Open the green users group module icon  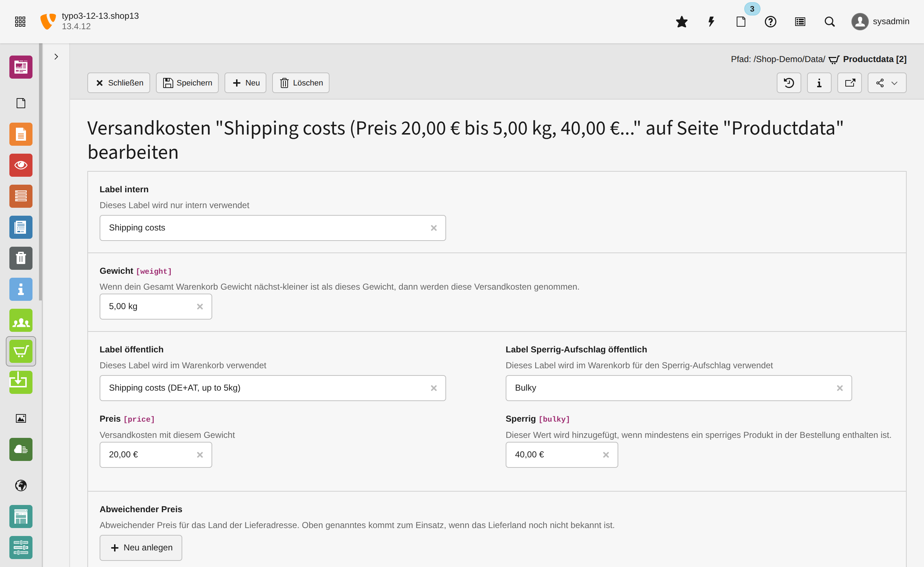(x=21, y=320)
